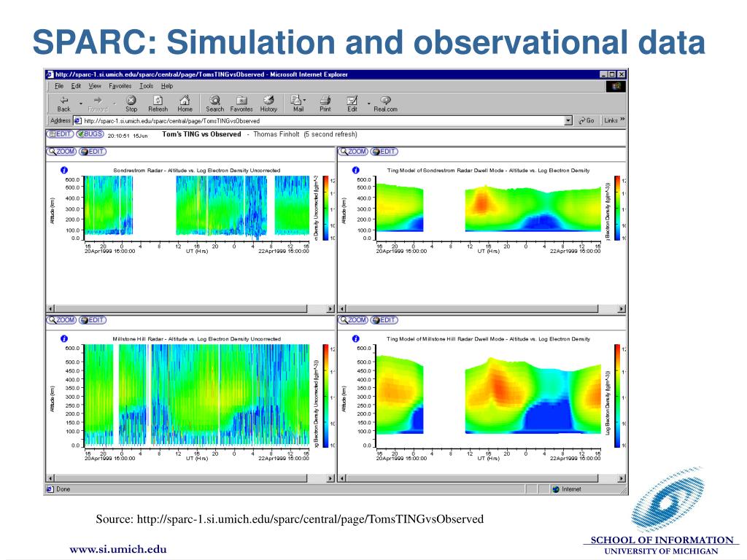The image size is (747, 560).
Task: Expand Edit button dropdown arrow
Action: click(x=368, y=104)
